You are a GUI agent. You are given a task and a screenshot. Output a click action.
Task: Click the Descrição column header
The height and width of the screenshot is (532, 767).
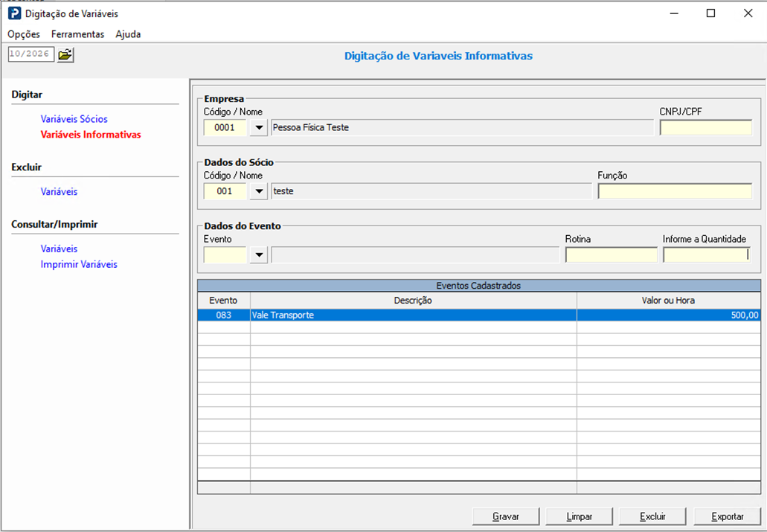click(x=414, y=301)
